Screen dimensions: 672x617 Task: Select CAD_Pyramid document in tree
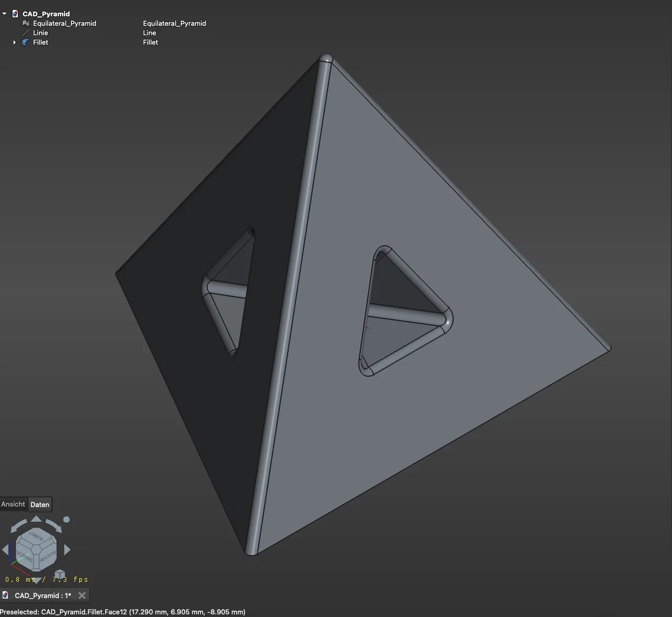click(x=46, y=14)
